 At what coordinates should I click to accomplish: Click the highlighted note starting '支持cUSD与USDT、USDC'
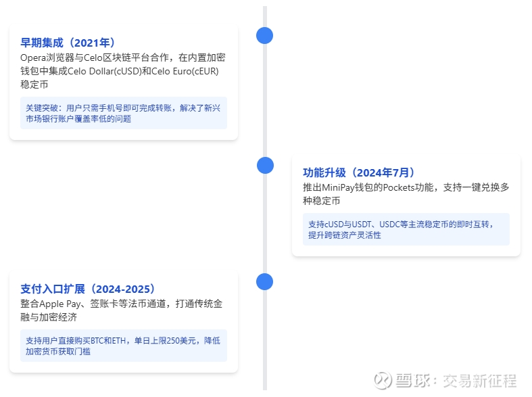[x=406, y=229]
